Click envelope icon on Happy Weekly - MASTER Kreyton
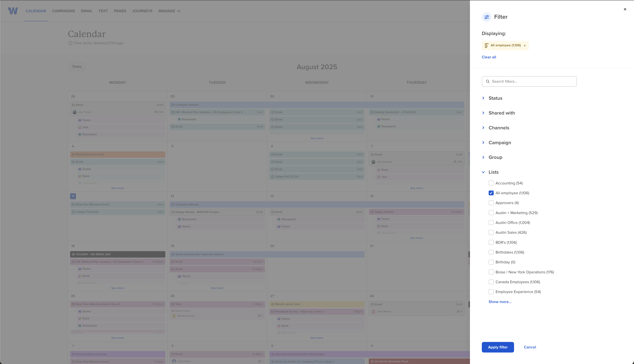Screen dimensions: 634x364 click(173, 212)
